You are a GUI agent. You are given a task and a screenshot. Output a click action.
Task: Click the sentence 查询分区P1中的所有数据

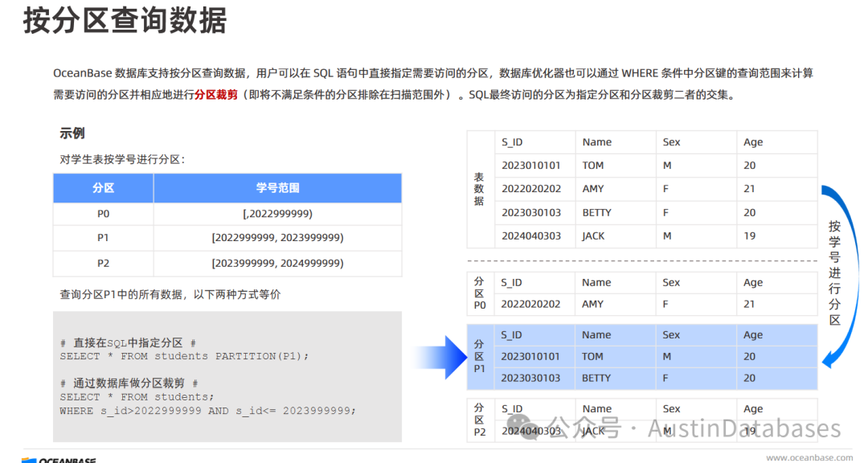121,295
